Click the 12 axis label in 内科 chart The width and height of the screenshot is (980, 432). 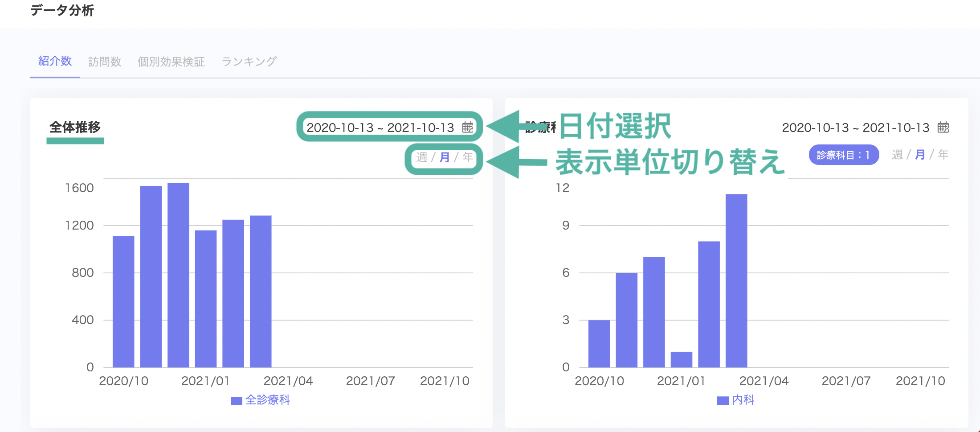(x=563, y=188)
